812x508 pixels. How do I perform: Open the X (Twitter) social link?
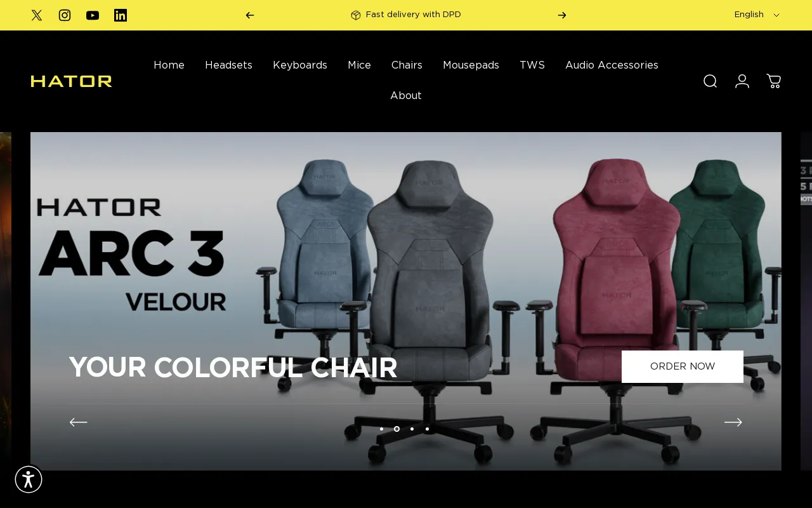37,15
